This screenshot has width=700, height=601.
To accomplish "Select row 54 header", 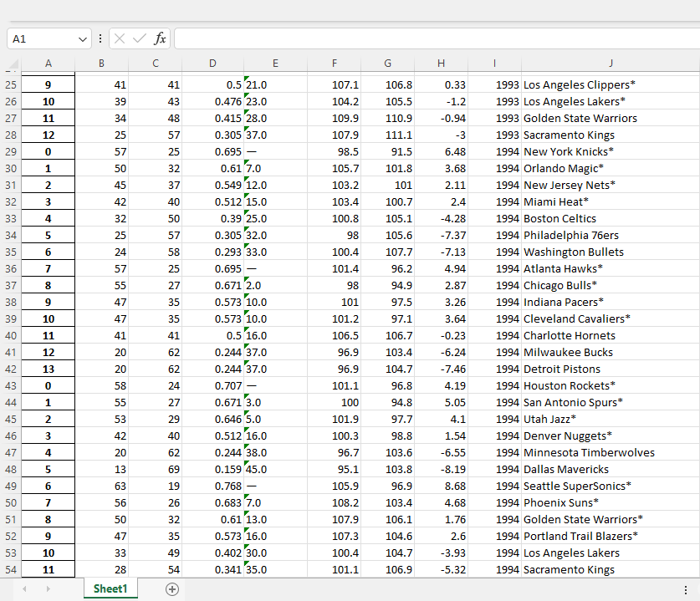I will coord(11,569).
